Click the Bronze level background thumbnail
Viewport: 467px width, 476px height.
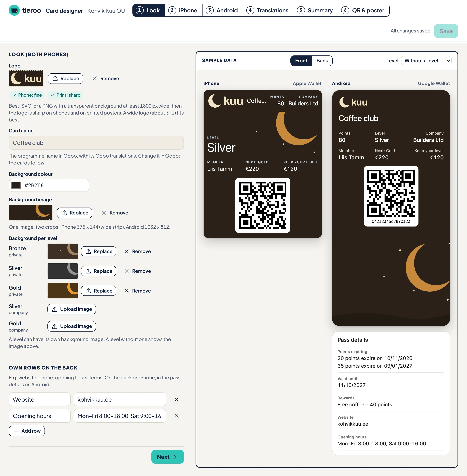coord(63,251)
